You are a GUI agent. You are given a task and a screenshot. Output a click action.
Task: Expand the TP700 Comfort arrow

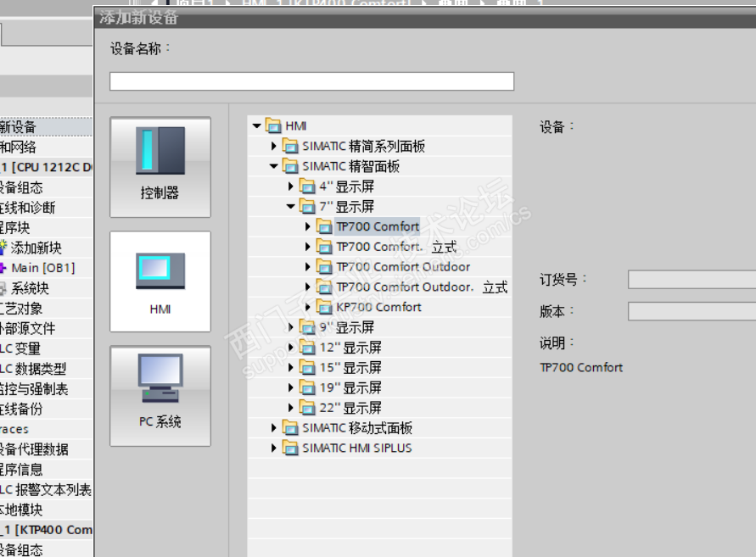click(x=308, y=226)
